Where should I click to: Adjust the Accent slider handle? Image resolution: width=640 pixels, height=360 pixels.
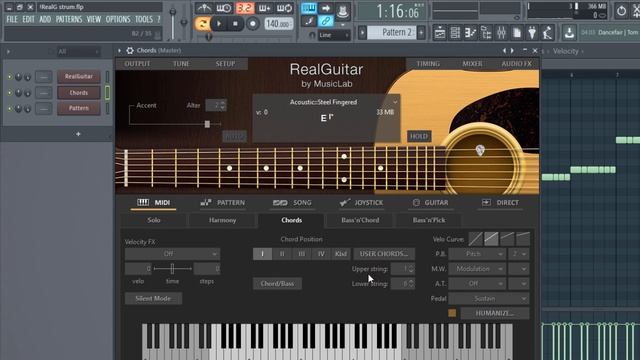pyautogui.click(x=207, y=124)
